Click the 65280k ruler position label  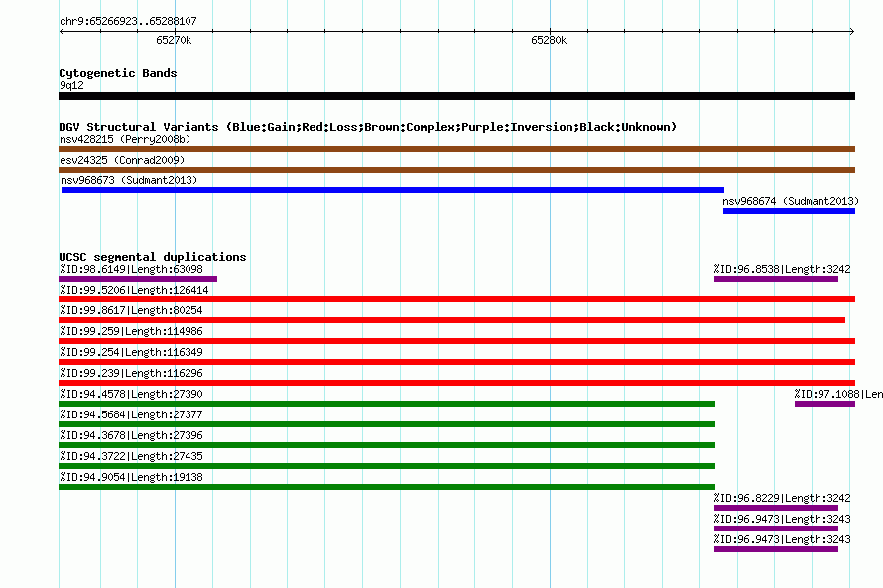click(x=549, y=40)
